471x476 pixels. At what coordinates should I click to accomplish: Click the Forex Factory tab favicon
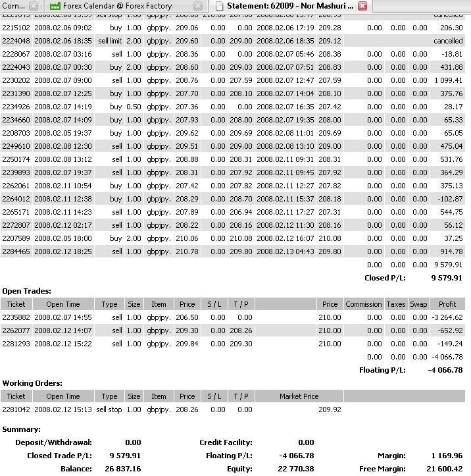point(55,6)
